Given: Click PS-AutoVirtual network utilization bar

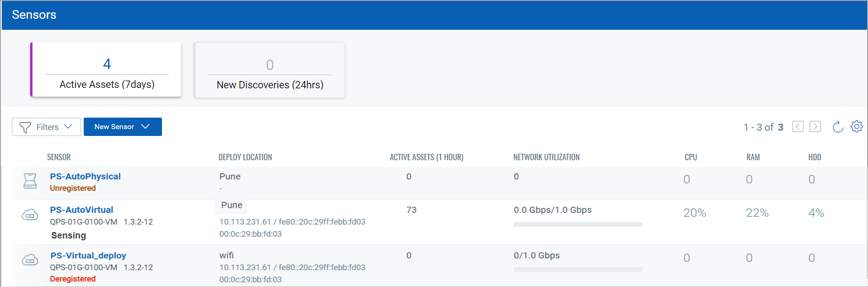Looking at the screenshot, I should tap(577, 224).
